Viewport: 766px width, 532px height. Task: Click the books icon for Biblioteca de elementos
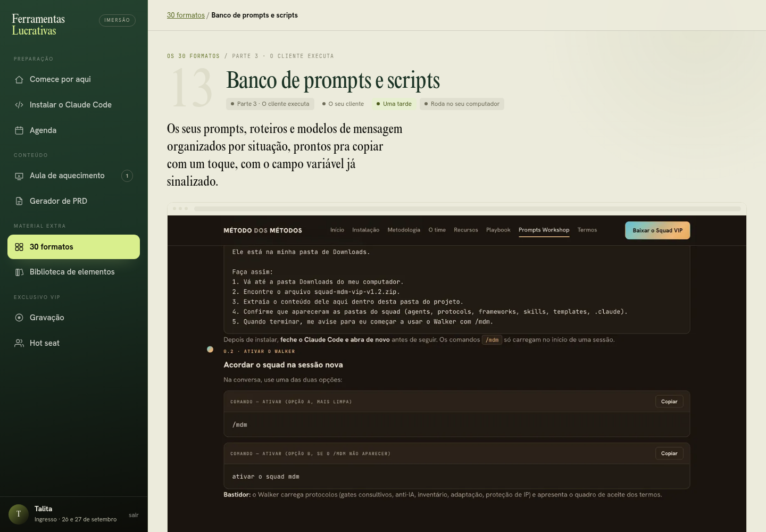coord(19,272)
